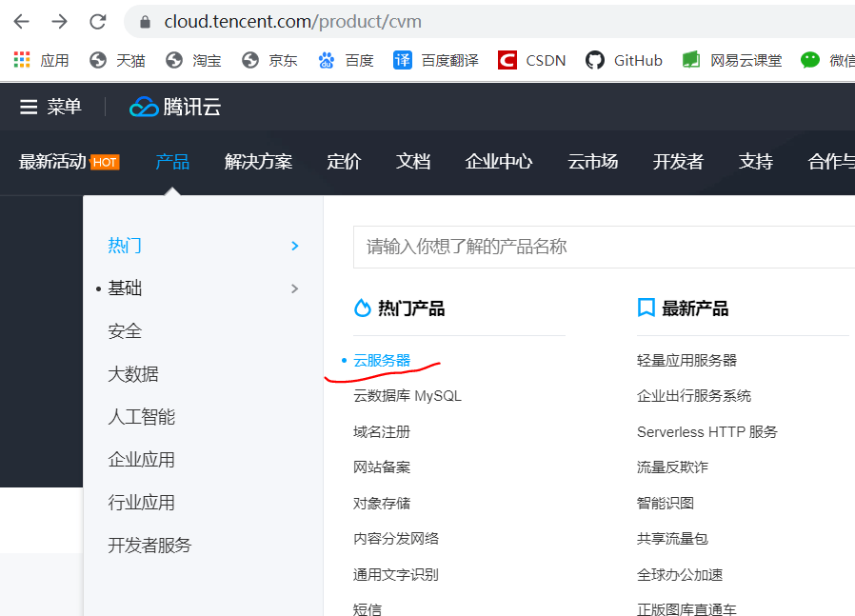This screenshot has height=616, width=855.
Task: Open the 全球办公加速 link
Action: pos(680,574)
